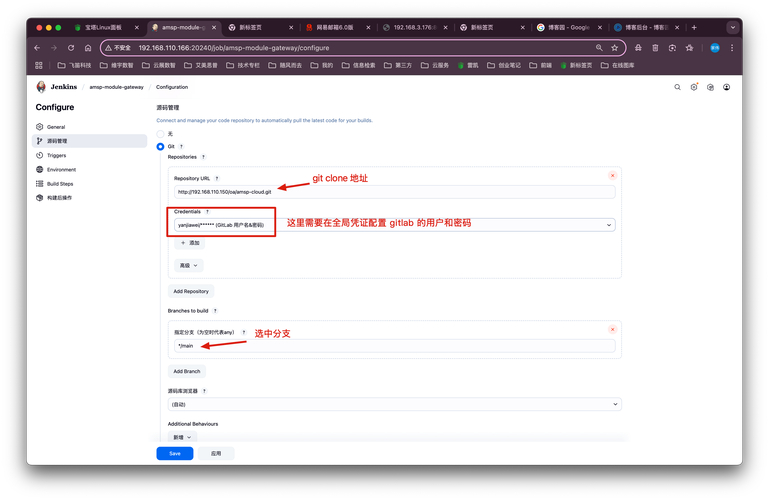Image resolution: width=769 pixels, height=500 pixels.
Task: Open 云服务 bookmark folder
Action: pos(435,65)
